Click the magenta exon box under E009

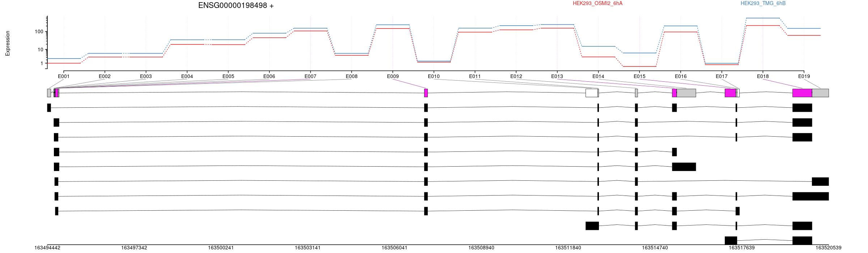coord(426,93)
